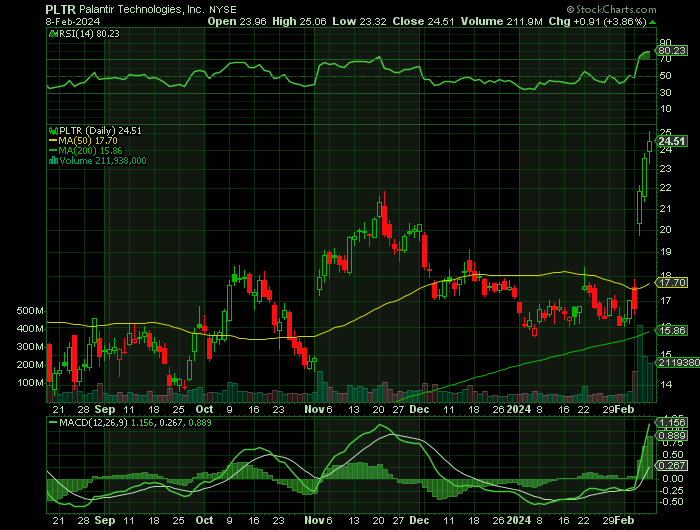
Task: Click the 0.267 signal tag on MACD axis
Action: tap(672, 466)
